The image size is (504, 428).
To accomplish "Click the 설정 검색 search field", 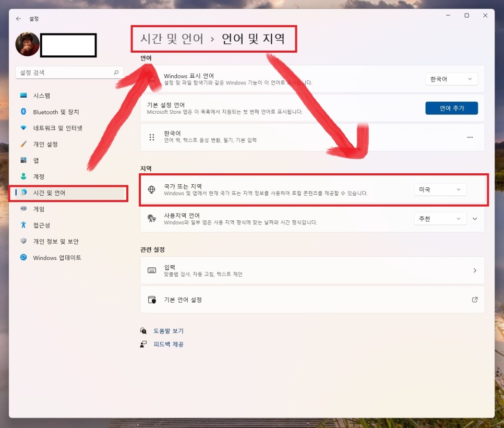I will point(69,73).
